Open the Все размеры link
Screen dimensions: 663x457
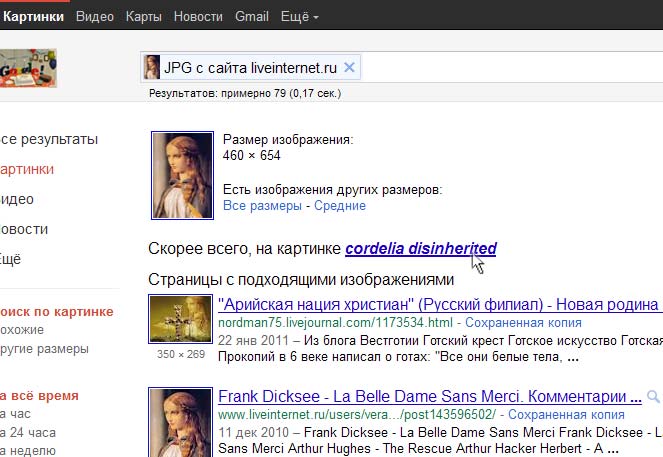262,206
